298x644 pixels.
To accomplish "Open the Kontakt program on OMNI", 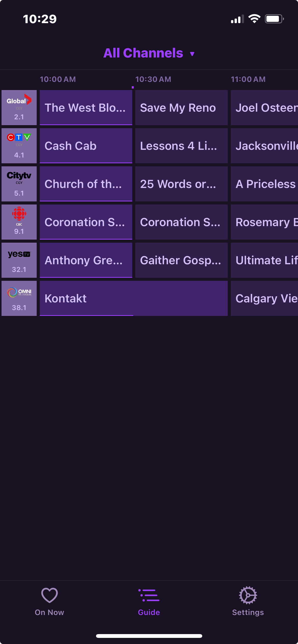I will [133, 298].
